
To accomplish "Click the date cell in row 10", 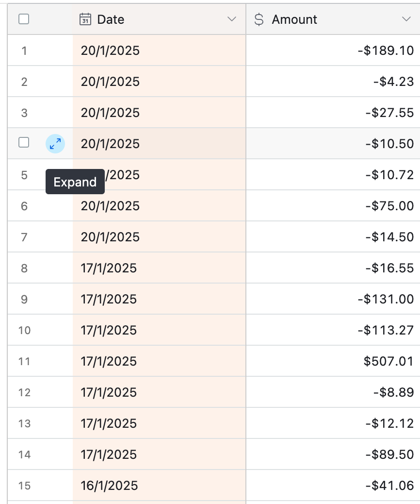I will pos(159,330).
